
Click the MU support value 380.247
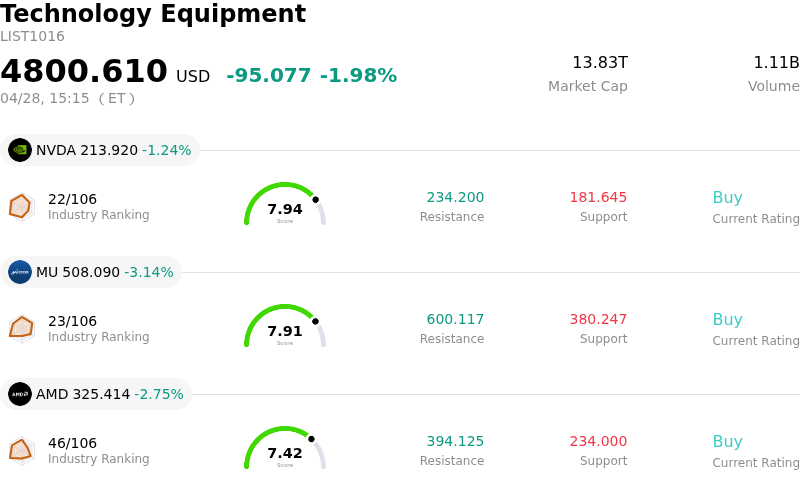coord(598,320)
